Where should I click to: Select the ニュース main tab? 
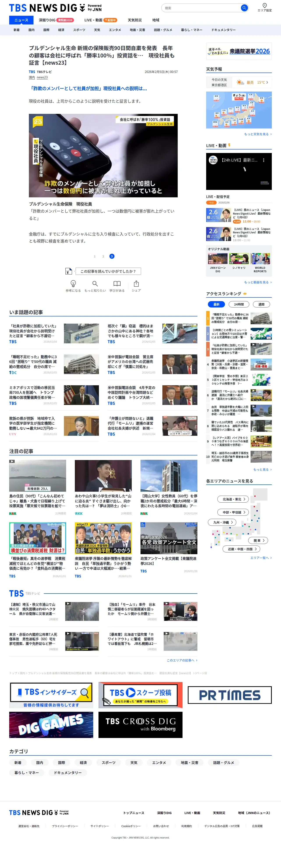(21, 20)
